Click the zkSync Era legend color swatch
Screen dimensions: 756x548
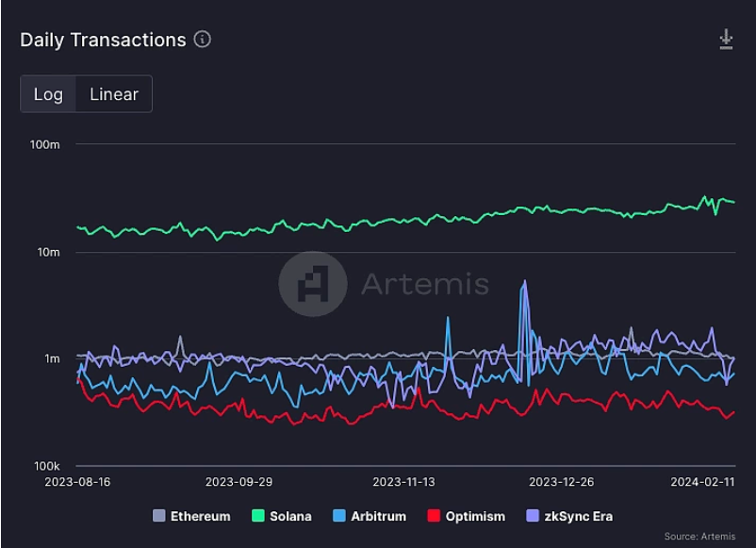[533, 516]
